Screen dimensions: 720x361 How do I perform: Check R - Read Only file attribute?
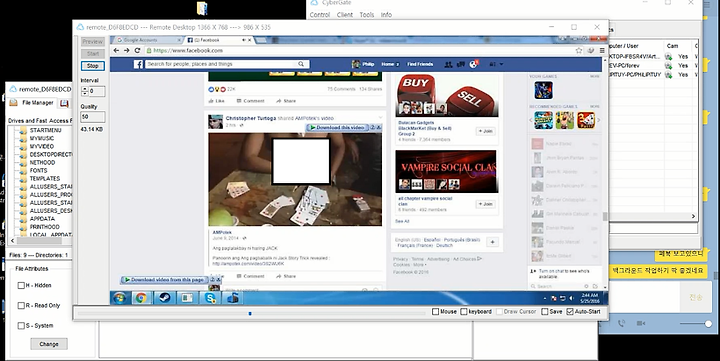point(21,305)
